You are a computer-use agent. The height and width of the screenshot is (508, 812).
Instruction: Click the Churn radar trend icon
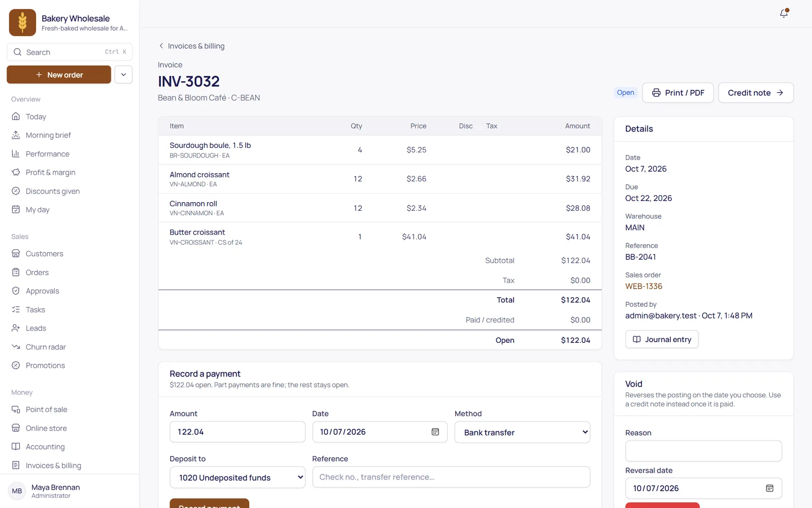point(16,347)
